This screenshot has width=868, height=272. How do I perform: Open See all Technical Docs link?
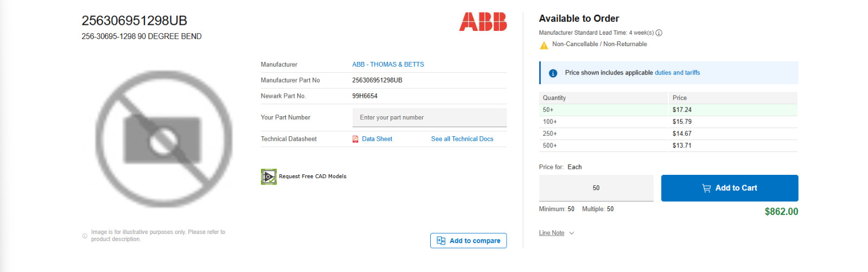(462, 139)
